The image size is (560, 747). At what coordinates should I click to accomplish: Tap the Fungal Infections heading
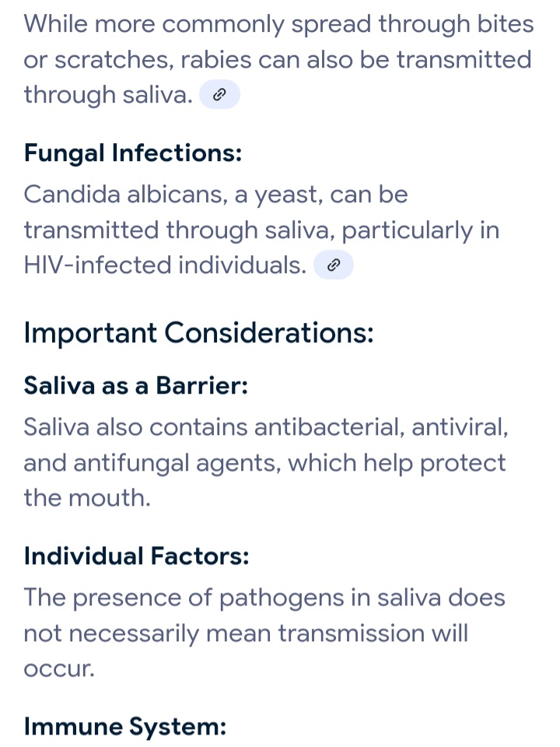pyautogui.click(x=133, y=153)
